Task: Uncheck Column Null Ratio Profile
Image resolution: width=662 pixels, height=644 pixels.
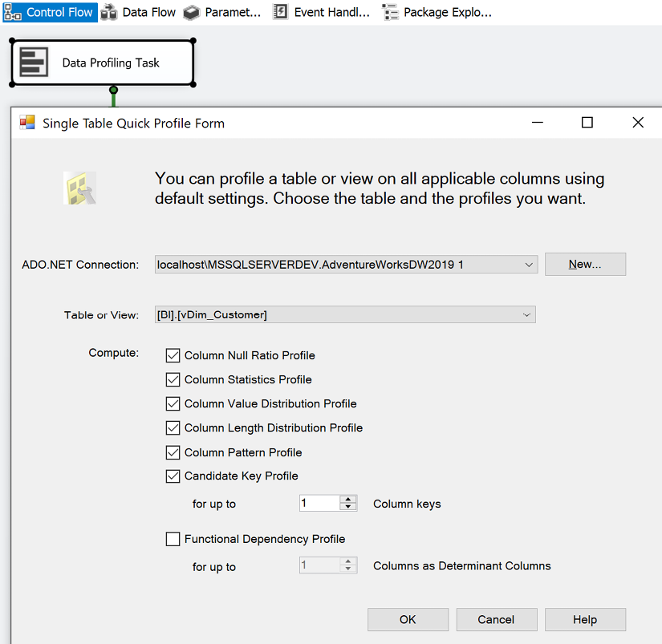Action: coord(173,355)
